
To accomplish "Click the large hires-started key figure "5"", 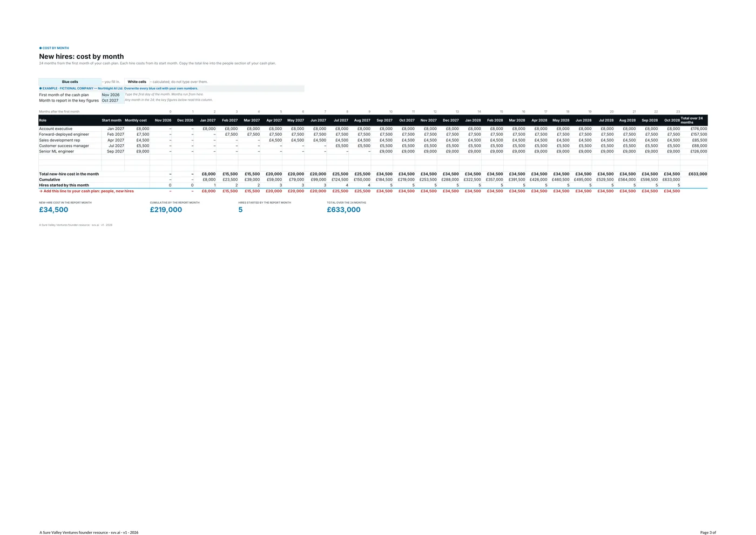I will point(240,210).
